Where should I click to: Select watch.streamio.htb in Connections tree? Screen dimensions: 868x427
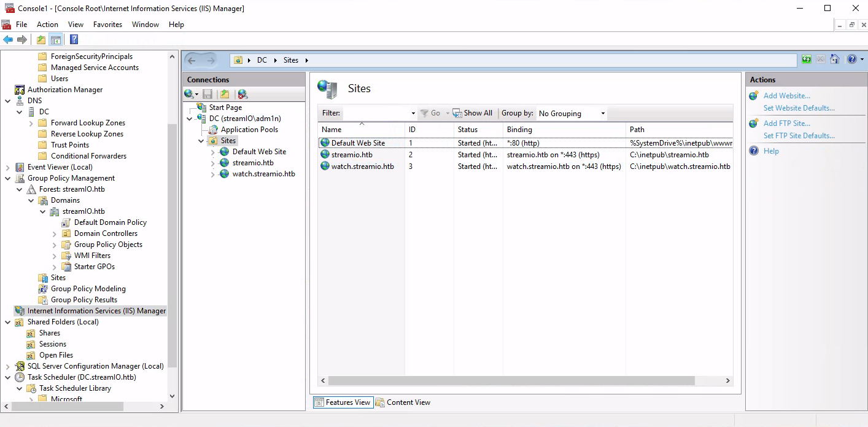click(x=263, y=174)
